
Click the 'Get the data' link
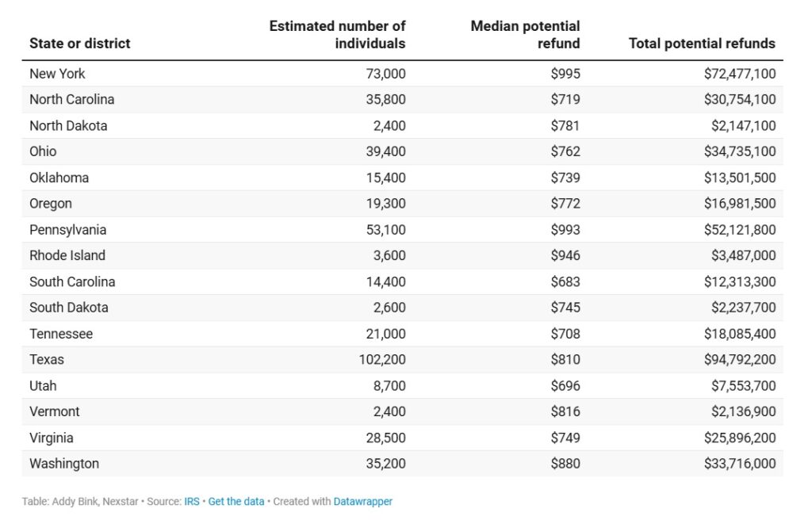coord(236,502)
